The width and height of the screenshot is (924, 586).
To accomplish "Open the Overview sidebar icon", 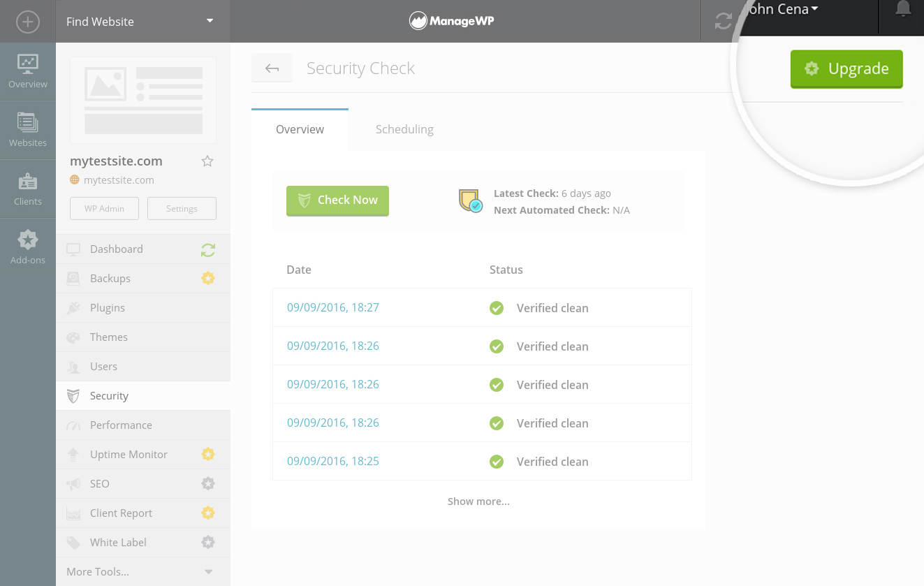I will [x=28, y=72].
